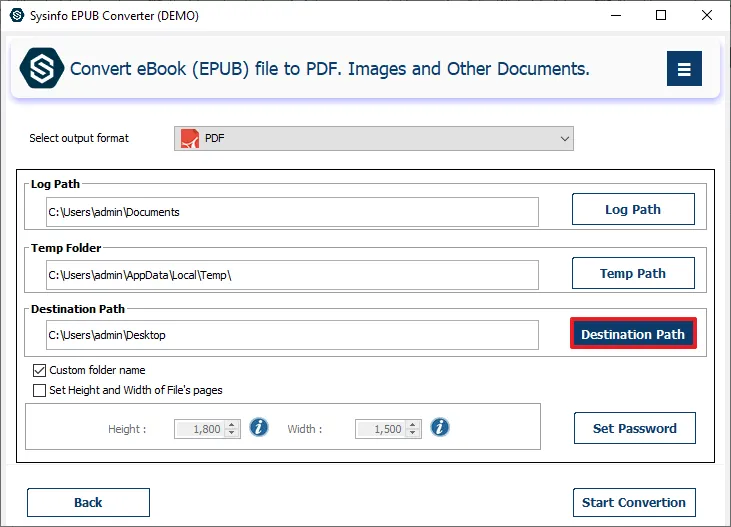Image resolution: width=731 pixels, height=527 pixels.
Task: Focus the Log Path text field
Action: [x=292, y=212]
